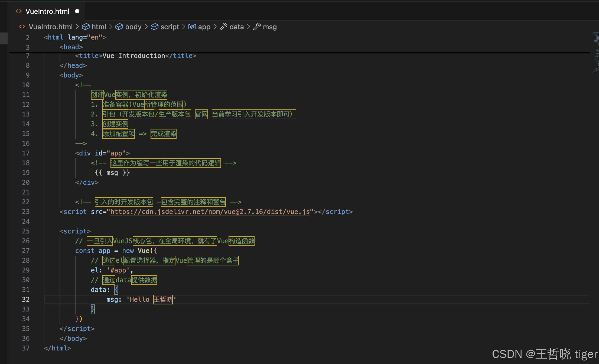The image size is (599, 364).
Task: Open the app breadcrumb segment
Action: click(x=204, y=27)
